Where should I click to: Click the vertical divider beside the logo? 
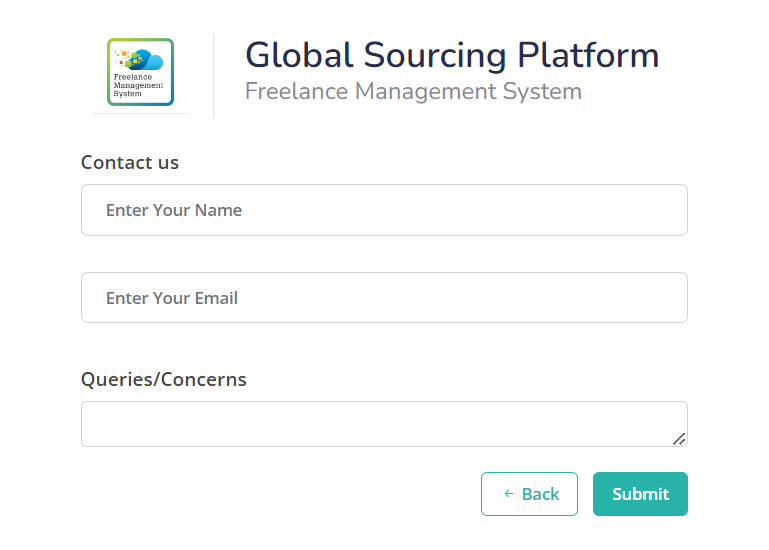[x=214, y=75]
